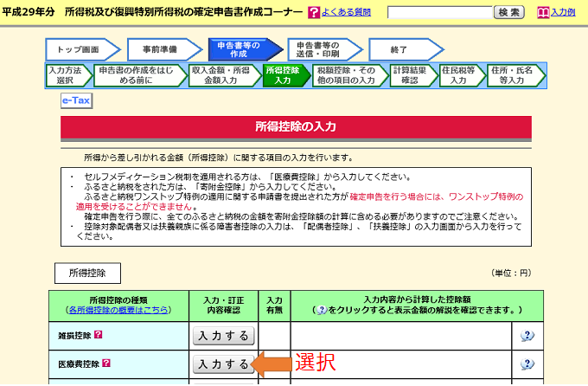Select 住民税等入力 sub-step
Viewport: 588px width, 386px height.
tap(463, 75)
